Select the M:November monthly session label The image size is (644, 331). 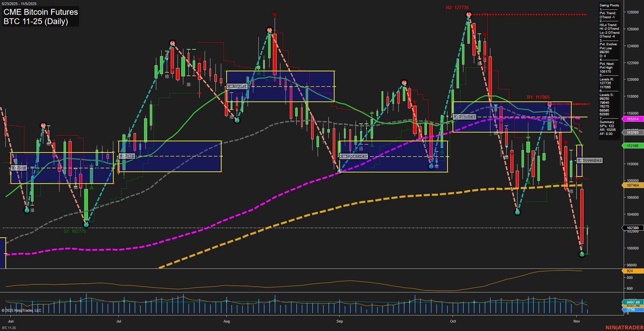(590, 160)
